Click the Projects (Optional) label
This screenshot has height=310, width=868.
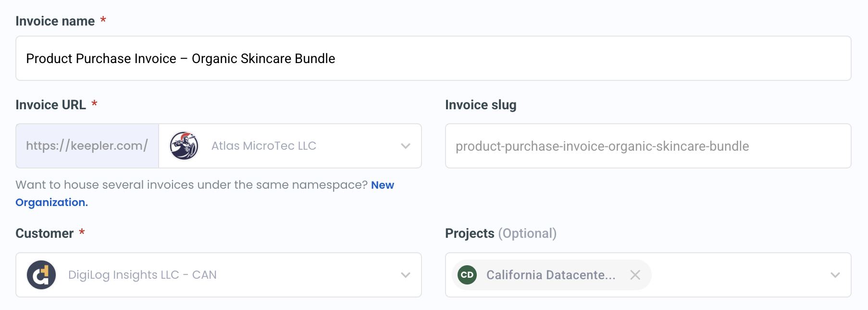pyautogui.click(x=501, y=232)
